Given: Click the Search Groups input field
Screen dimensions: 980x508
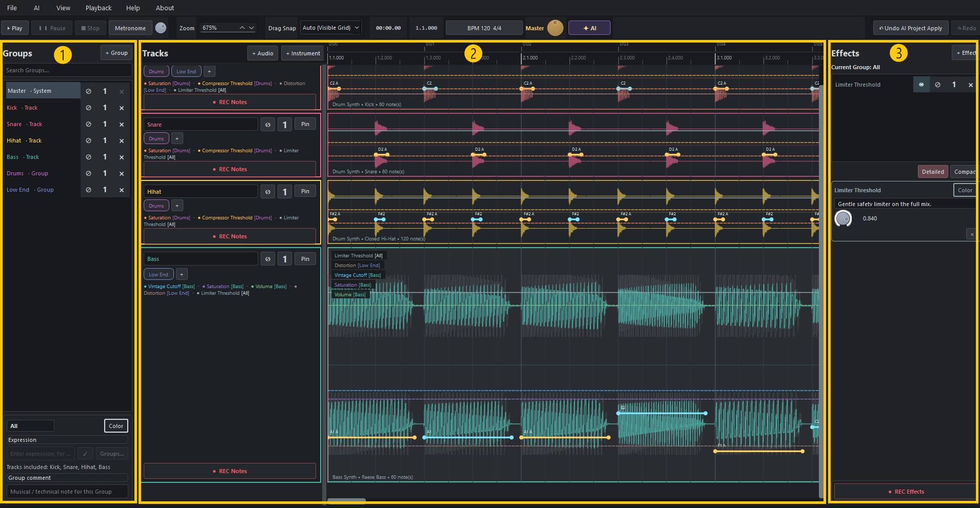Looking at the screenshot, I should pos(68,70).
